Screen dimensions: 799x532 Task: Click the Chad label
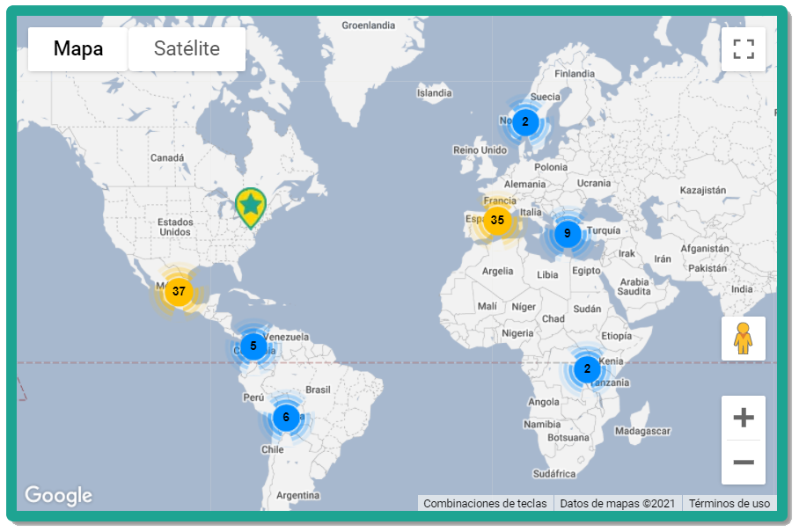pyautogui.click(x=553, y=318)
